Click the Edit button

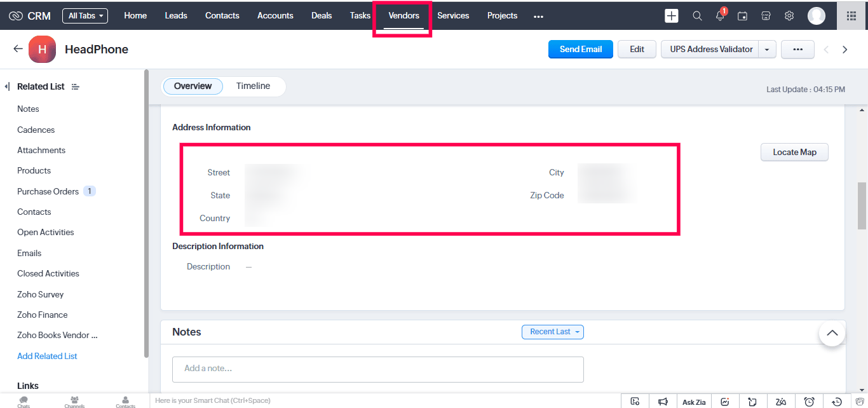tap(637, 50)
